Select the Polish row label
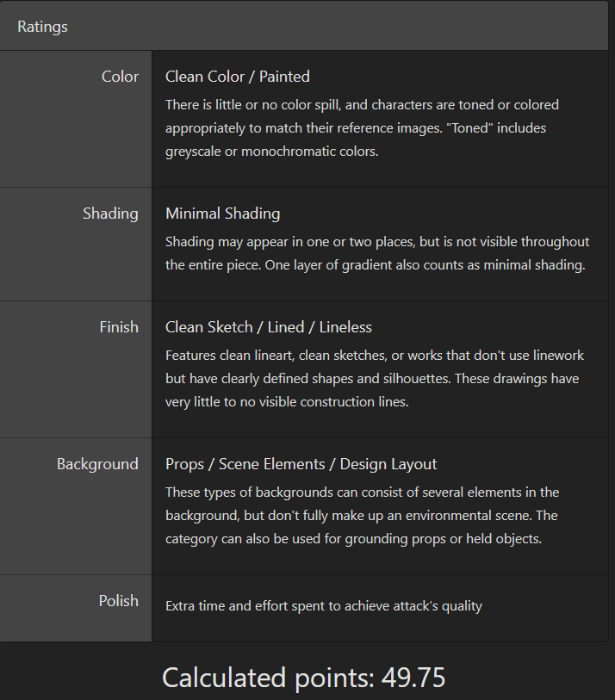Image resolution: width=615 pixels, height=700 pixels. (x=118, y=601)
